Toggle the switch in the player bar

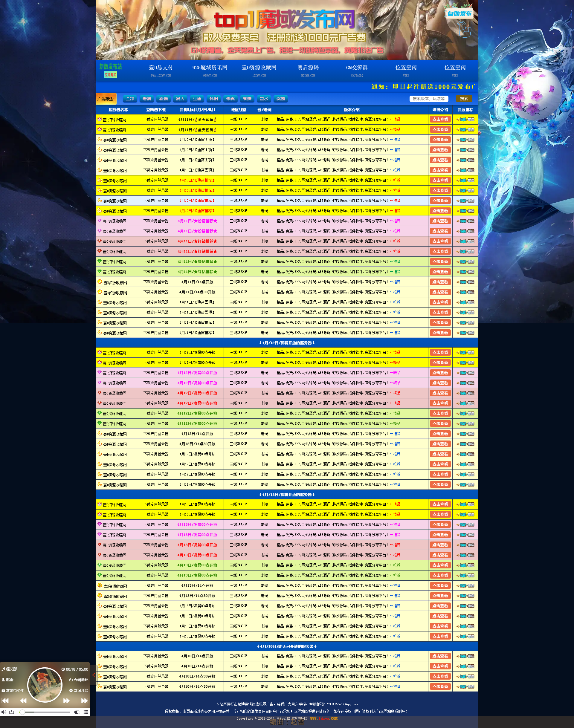click(x=77, y=712)
